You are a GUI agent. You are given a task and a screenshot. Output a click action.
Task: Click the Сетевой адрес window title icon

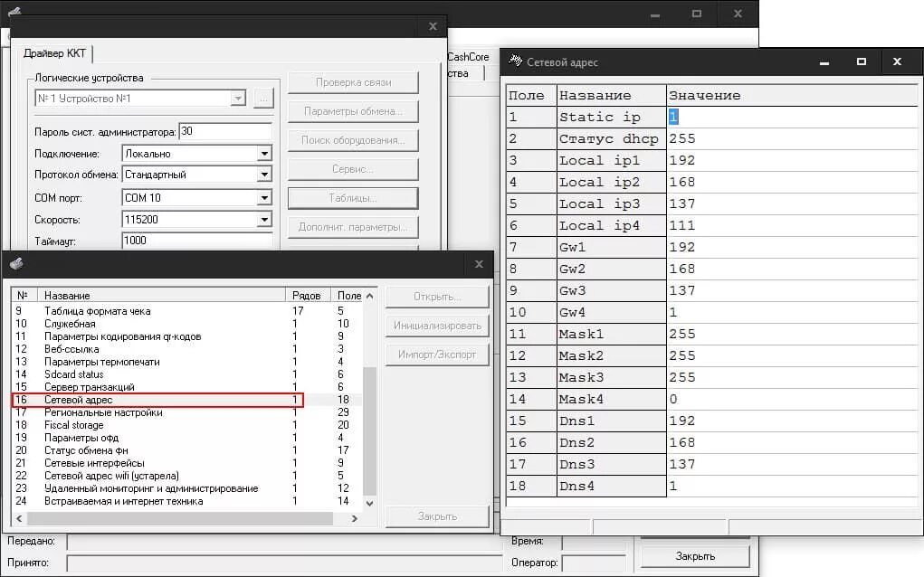(515, 61)
